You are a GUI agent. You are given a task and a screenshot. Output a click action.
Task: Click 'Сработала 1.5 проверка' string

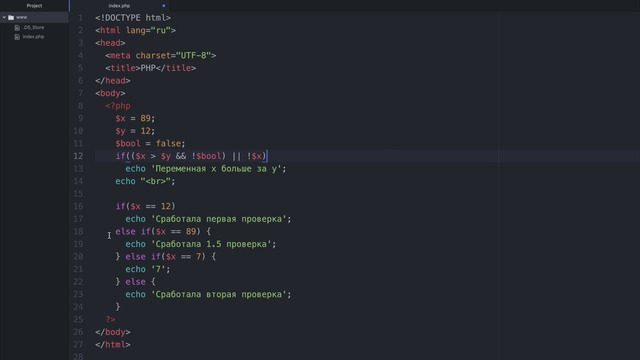(x=211, y=244)
